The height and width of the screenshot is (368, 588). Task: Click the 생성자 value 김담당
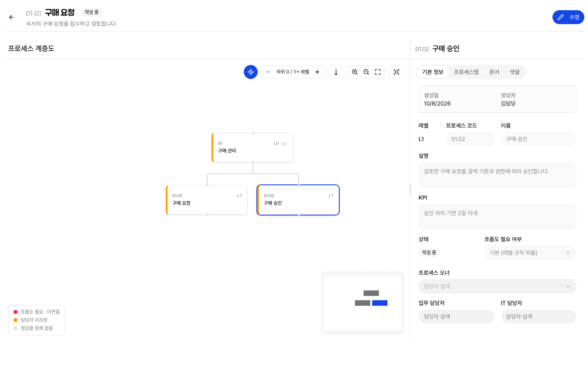click(508, 104)
